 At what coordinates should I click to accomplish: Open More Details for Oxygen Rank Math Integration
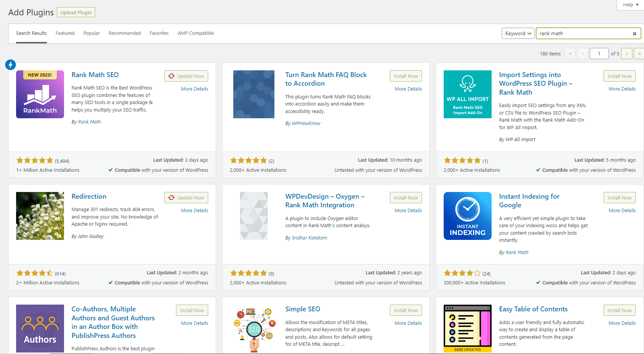(408, 211)
